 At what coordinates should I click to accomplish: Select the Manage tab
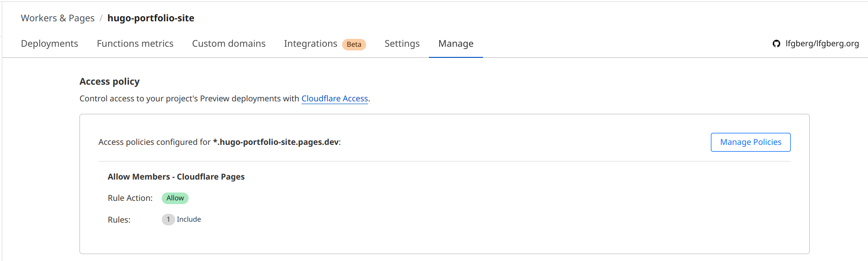pyautogui.click(x=456, y=43)
